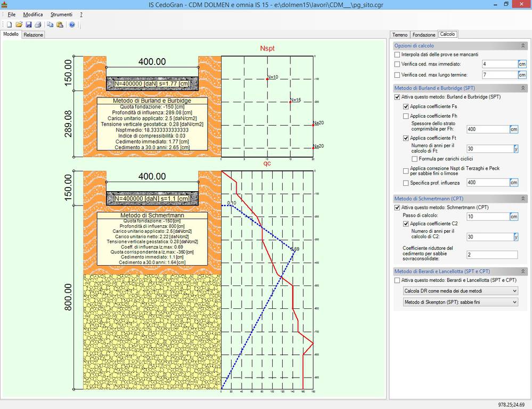Click the Coefficiente riduttore value field

pos(492,255)
